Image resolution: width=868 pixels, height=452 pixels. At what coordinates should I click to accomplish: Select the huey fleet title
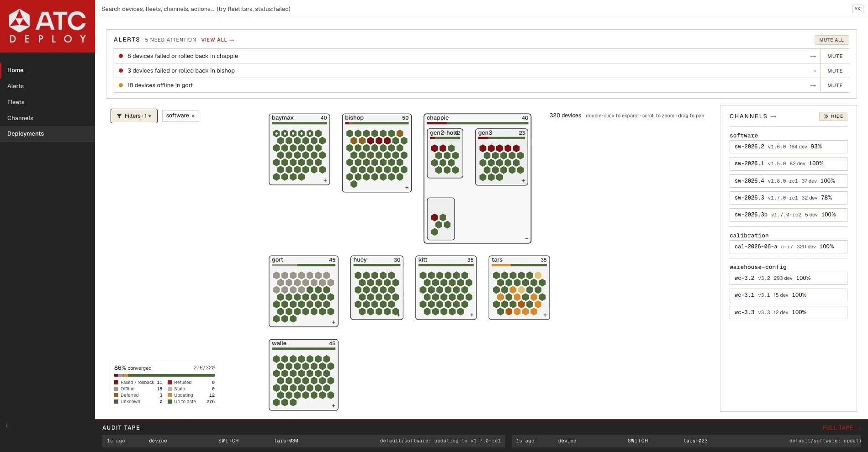[360, 260]
